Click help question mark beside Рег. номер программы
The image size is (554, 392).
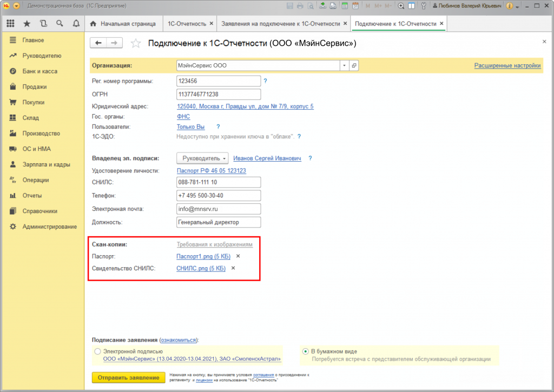pos(265,81)
